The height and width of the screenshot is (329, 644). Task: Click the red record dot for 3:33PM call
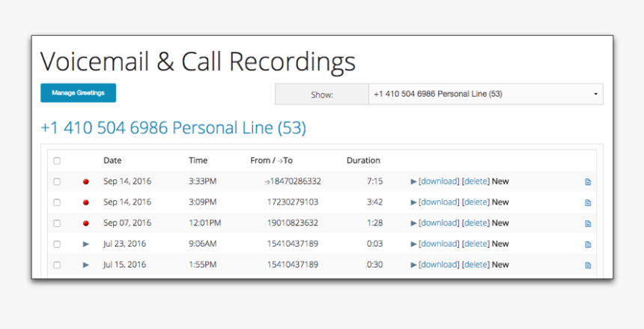click(86, 181)
